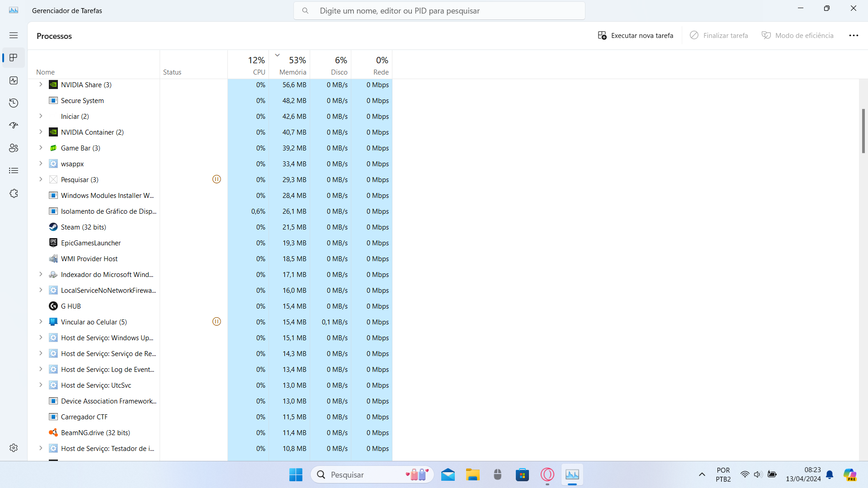
Task: Select the Steam (32 bits) process
Action: click(x=84, y=227)
